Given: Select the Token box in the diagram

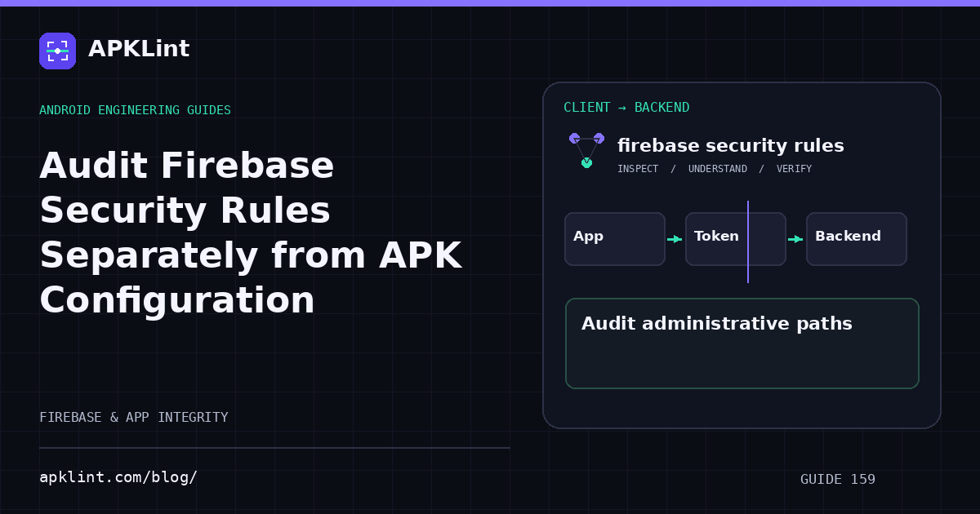Looking at the screenshot, I should coord(736,239).
